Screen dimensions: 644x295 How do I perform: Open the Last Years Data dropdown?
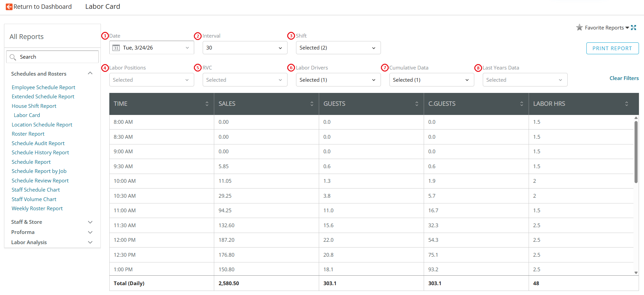point(525,80)
